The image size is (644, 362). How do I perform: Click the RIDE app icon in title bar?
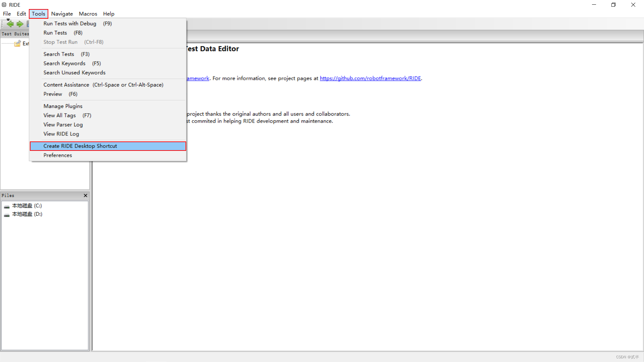coord(4,5)
